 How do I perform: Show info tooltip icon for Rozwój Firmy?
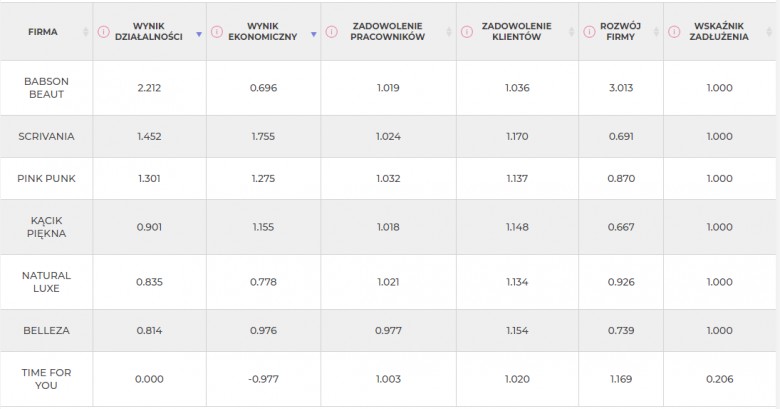point(589,32)
